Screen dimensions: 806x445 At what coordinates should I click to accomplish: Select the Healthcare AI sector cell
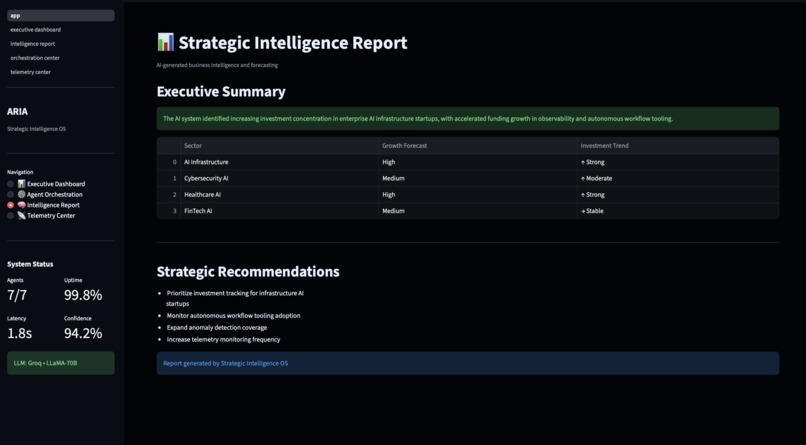click(x=279, y=195)
